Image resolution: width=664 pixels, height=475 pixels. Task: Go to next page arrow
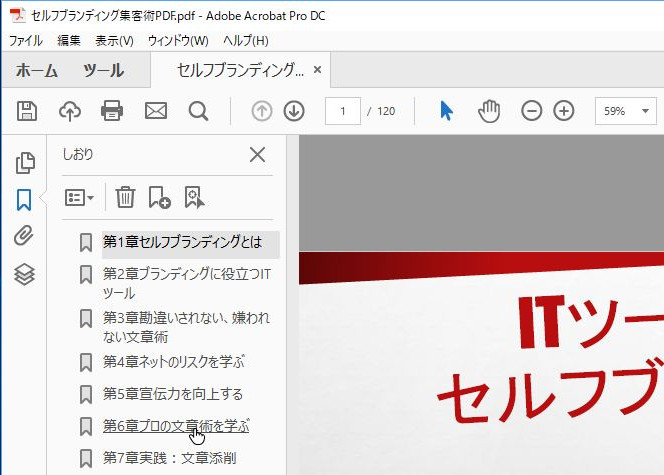[294, 111]
